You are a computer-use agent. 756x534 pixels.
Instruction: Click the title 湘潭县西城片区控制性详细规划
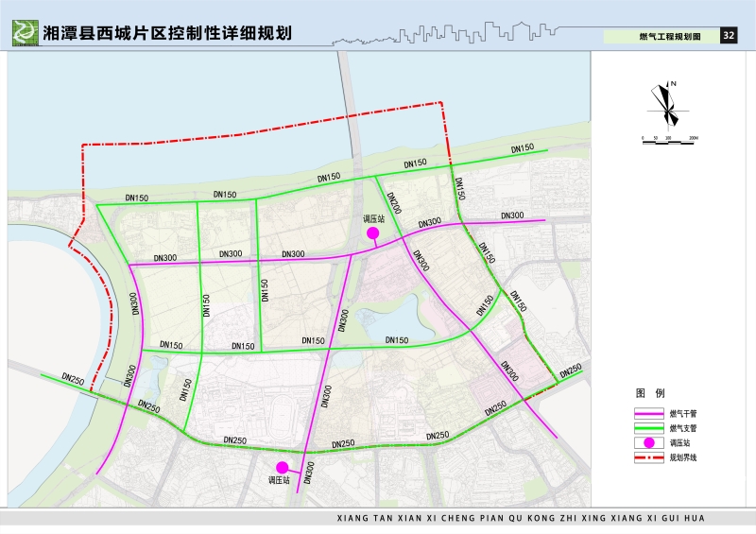point(167,32)
